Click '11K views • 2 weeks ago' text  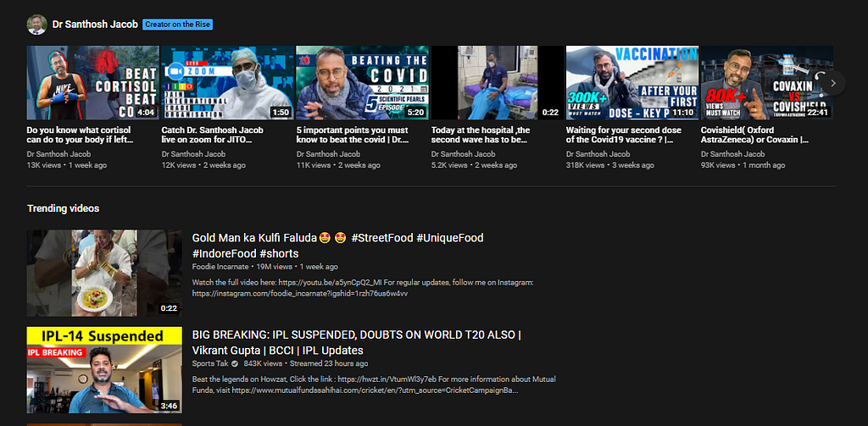338,165
